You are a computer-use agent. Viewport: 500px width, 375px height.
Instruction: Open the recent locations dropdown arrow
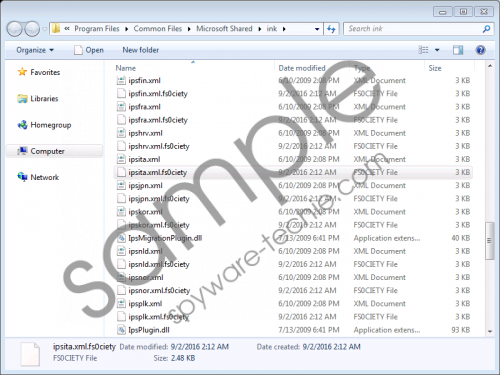tap(44, 29)
